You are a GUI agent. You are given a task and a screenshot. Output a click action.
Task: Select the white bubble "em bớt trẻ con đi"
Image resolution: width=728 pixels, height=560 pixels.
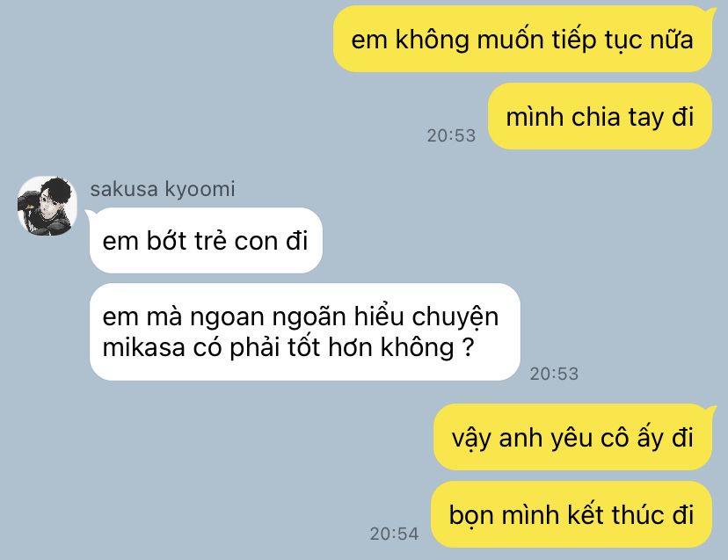tap(206, 241)
